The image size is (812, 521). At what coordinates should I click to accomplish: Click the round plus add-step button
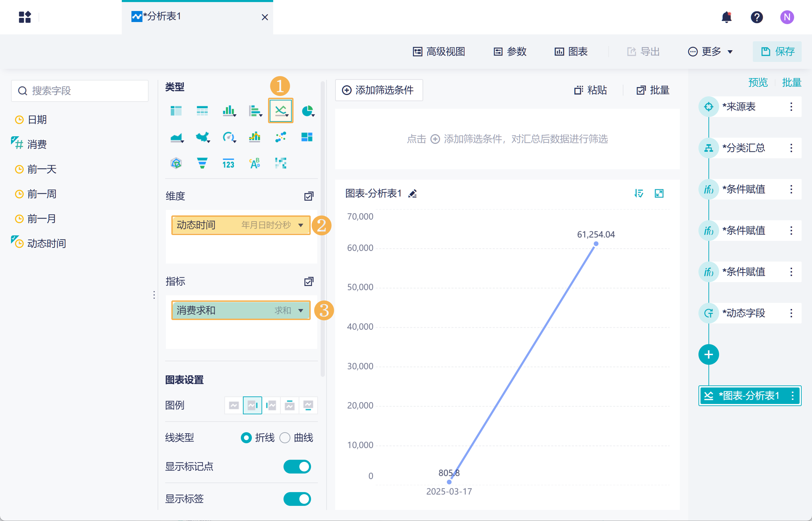(708, 354)
